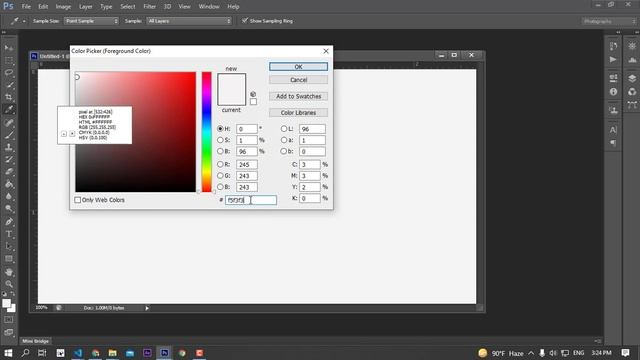Click Cancel in Color Picker
640x360 pixels.
(298, 80)
